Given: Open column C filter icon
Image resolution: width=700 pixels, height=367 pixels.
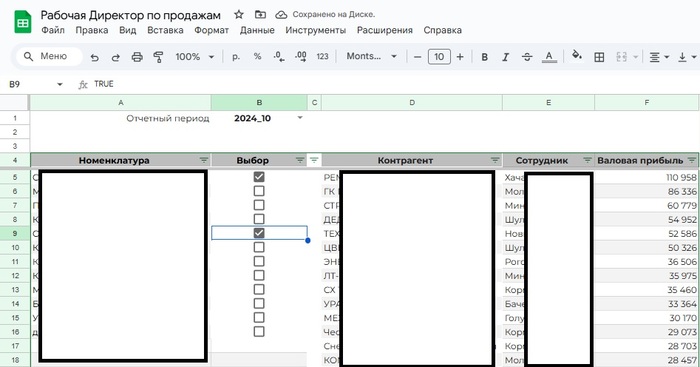Looking at the screenshot, I should pyautogui.click(x=314, y=160).
